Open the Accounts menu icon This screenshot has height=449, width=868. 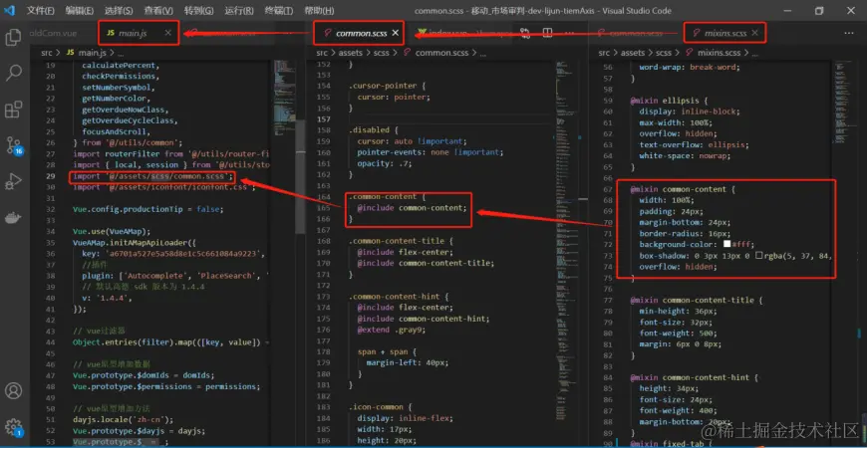[13, 390]
